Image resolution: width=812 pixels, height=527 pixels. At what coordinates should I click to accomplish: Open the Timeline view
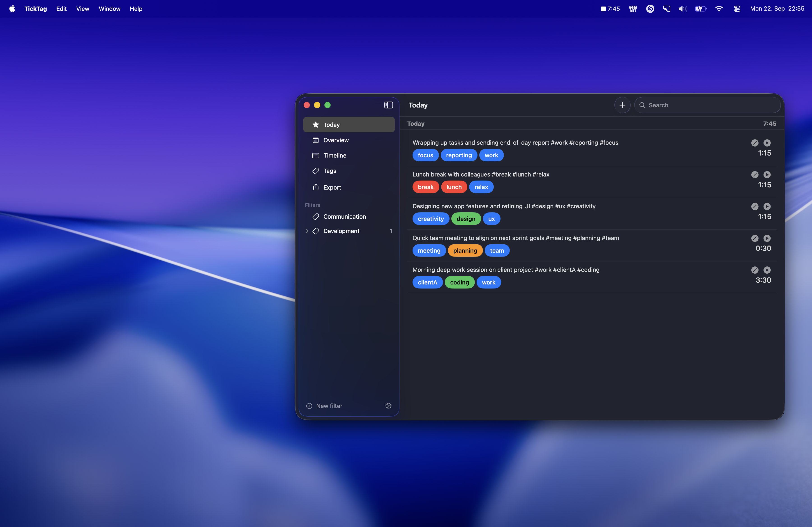tap(334, 156)
